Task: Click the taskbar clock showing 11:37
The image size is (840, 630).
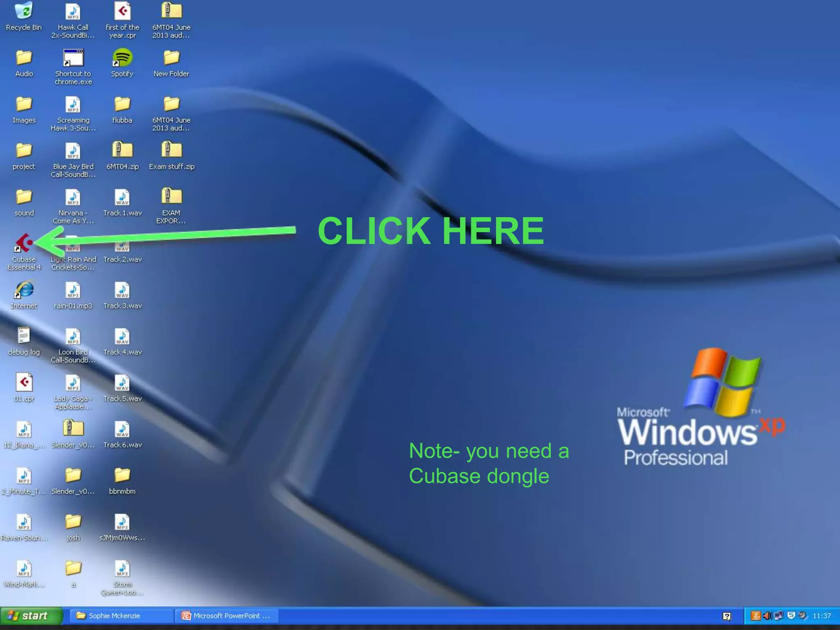Action: 822,616
